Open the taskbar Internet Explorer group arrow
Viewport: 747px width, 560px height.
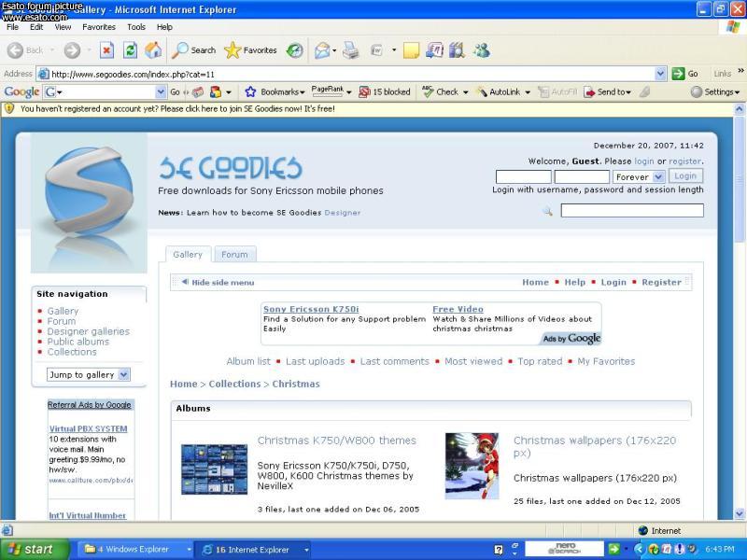(306, 550)
